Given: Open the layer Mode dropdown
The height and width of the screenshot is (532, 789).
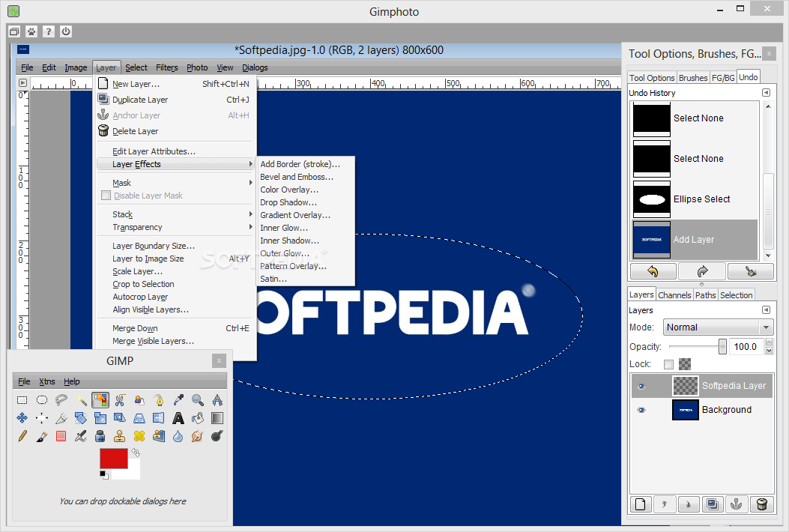Looking at the screenshot, I should [x=718, y=327].
